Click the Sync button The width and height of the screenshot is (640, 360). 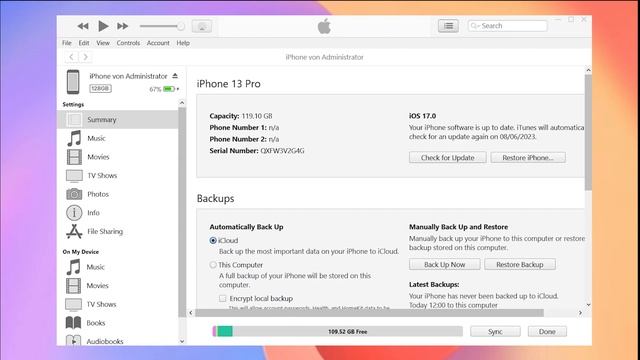click(x=495, y=331)
